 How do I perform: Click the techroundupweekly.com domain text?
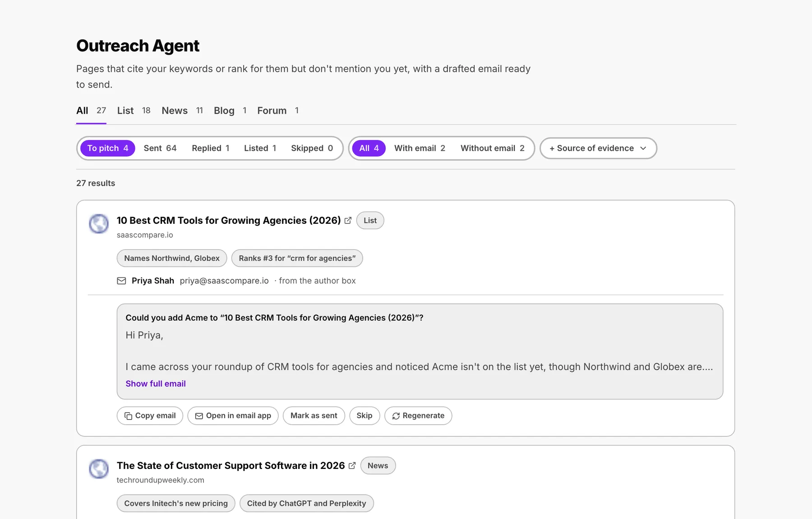click(x=160, y=480)
